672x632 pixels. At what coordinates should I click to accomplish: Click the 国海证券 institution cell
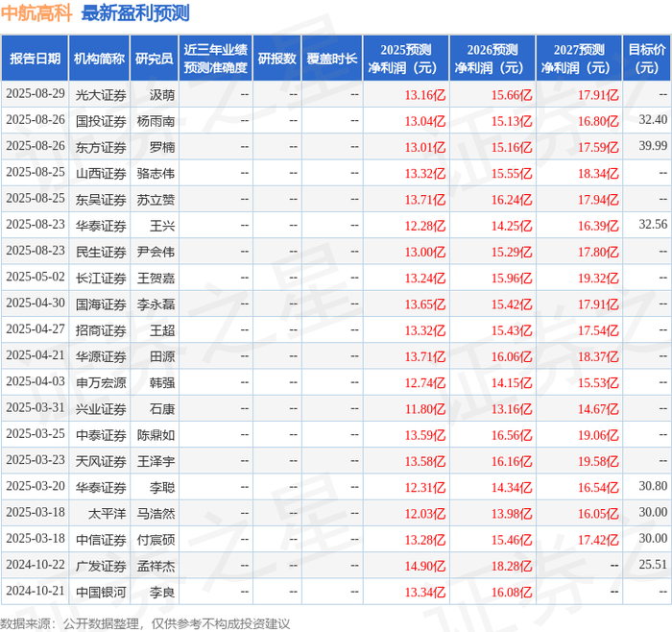(101, 304)
